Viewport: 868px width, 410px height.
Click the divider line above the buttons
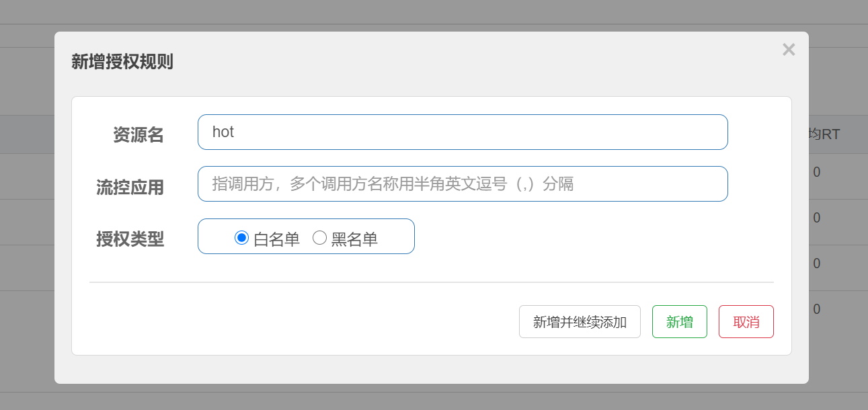click(x=431, y=282)
